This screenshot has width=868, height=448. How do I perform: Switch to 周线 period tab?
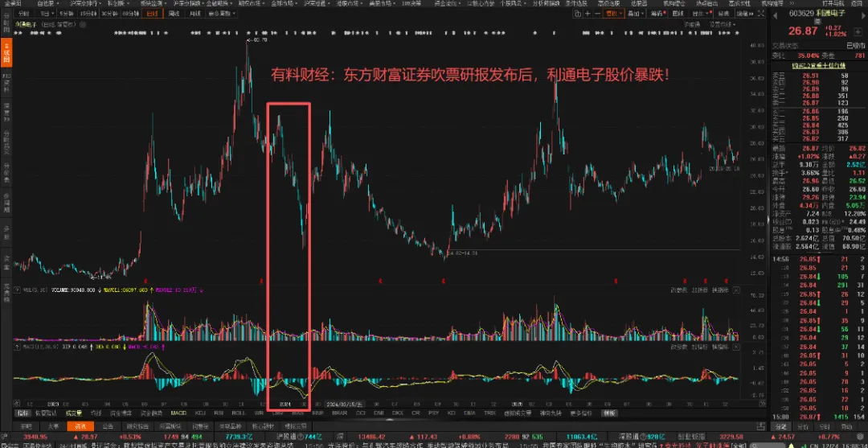(x=174, y=14)
